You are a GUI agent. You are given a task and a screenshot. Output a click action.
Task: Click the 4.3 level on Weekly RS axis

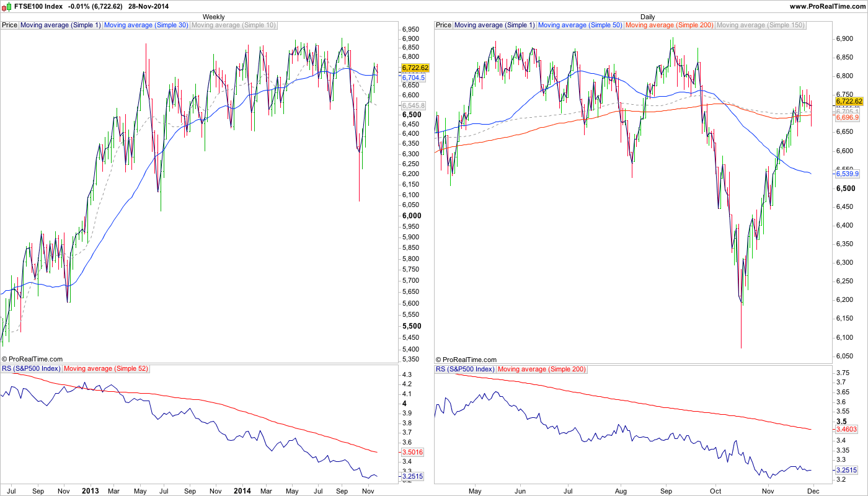coord(407,375)
